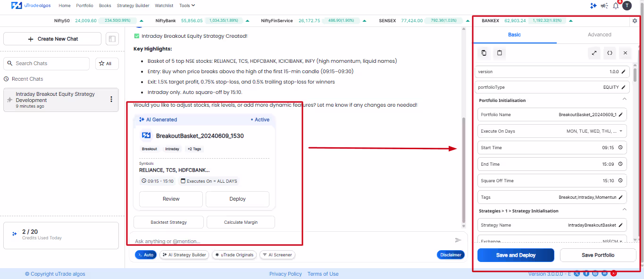The image size is (644, 279).
Task: Close the strategy editor panel
Action: point(625,53)
